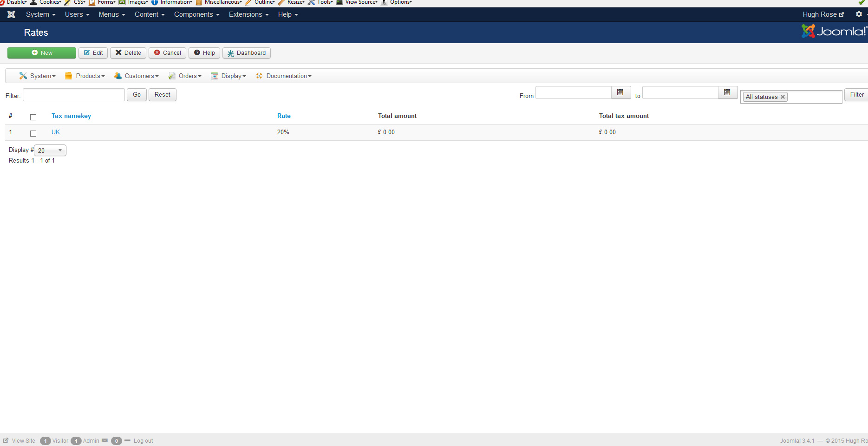Remove the All statuses filter tag

[783, 97]
